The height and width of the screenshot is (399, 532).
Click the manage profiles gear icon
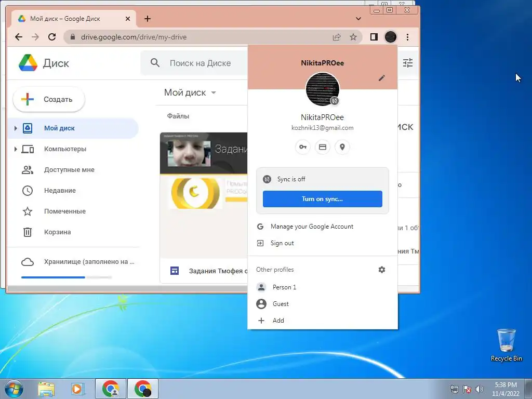pyautogui.click(x=382, y=270)
